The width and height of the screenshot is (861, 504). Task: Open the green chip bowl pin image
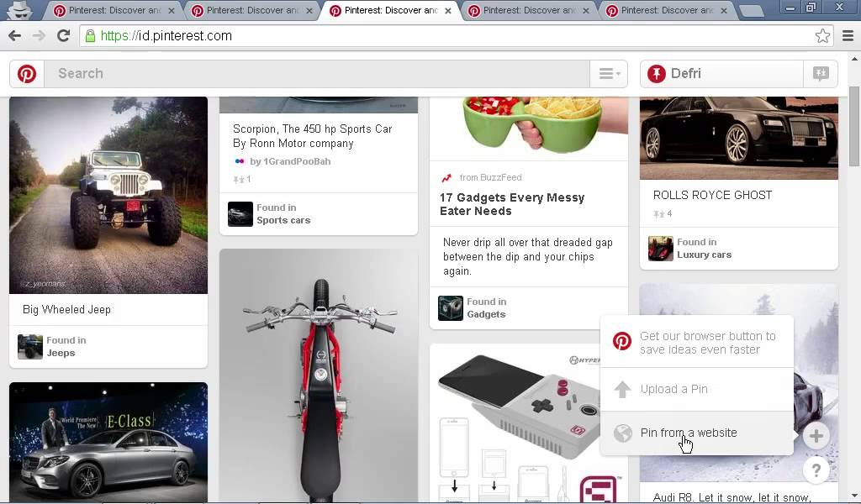point(529,129)
